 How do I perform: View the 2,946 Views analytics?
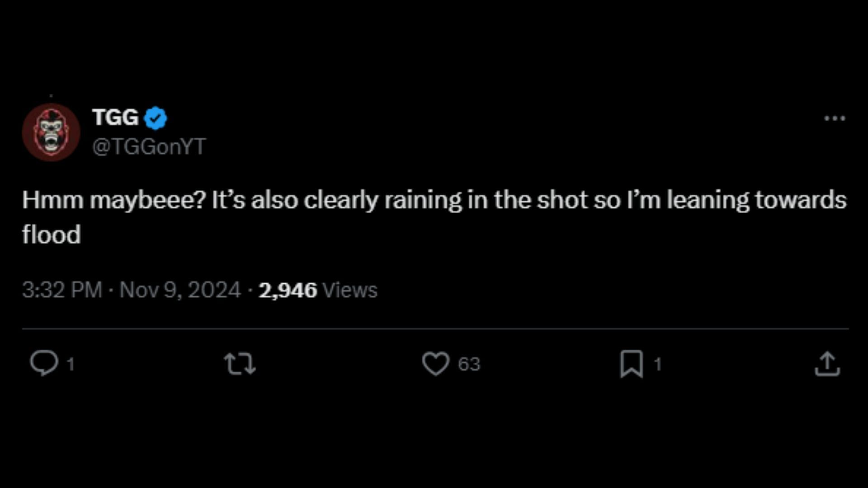(318, 290)
